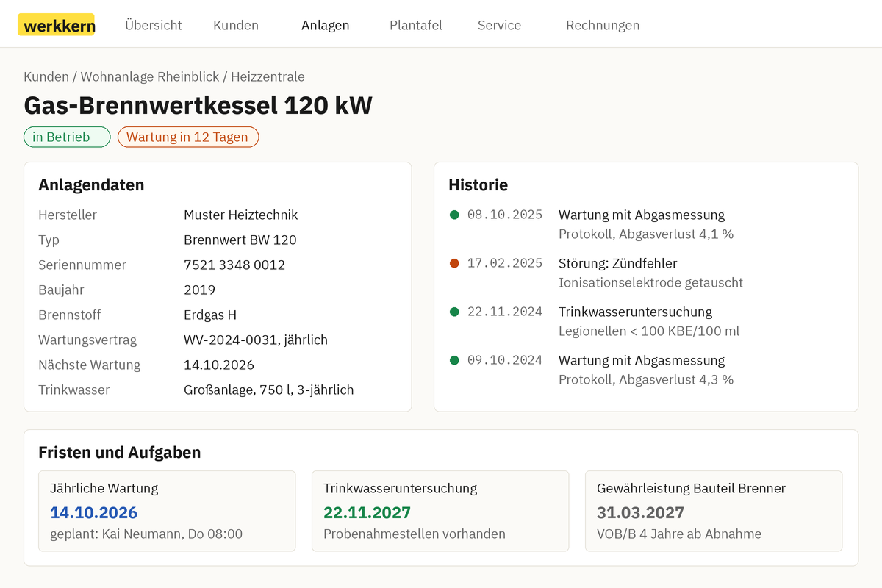Screen dimensions: 882x588
Task: Click the 'Wartung in 12 Tagen' badge
Action: click(x=188, y=137)
